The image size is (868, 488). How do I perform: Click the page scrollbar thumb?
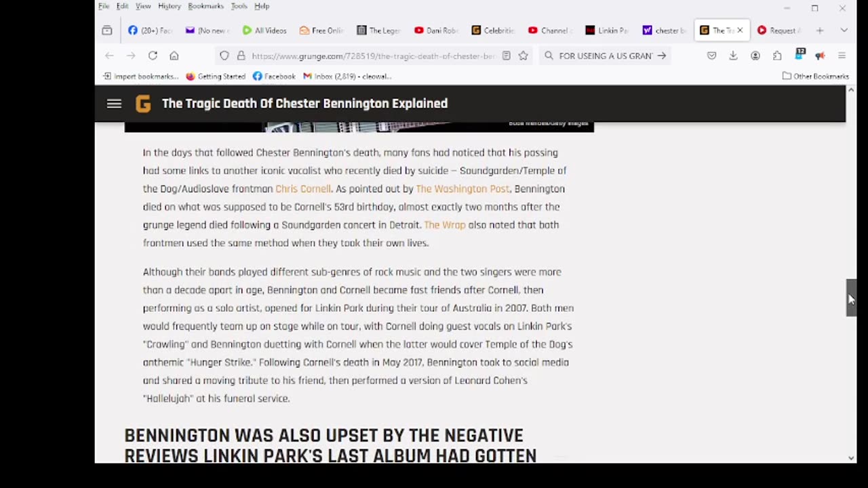pyautogui.click(x=851, y=297)
